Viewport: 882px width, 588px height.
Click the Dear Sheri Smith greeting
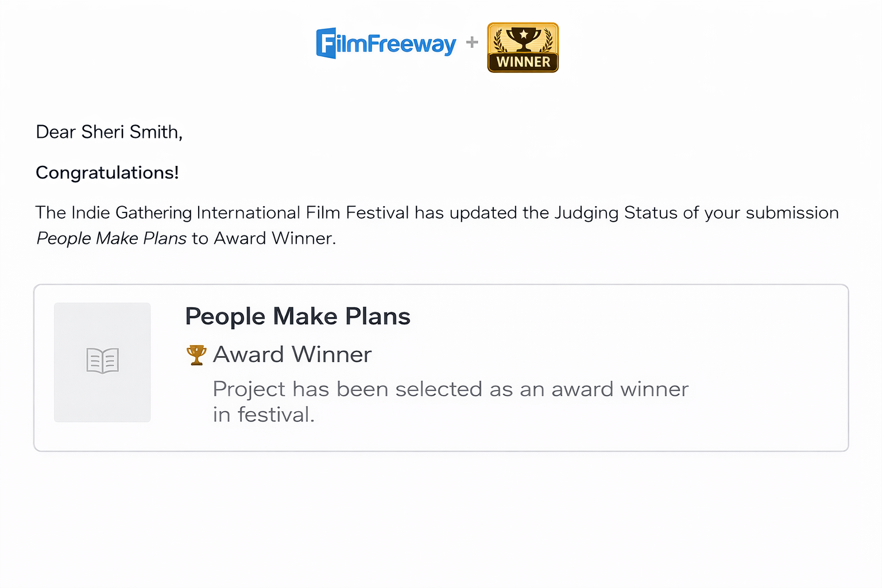point(109,132)
